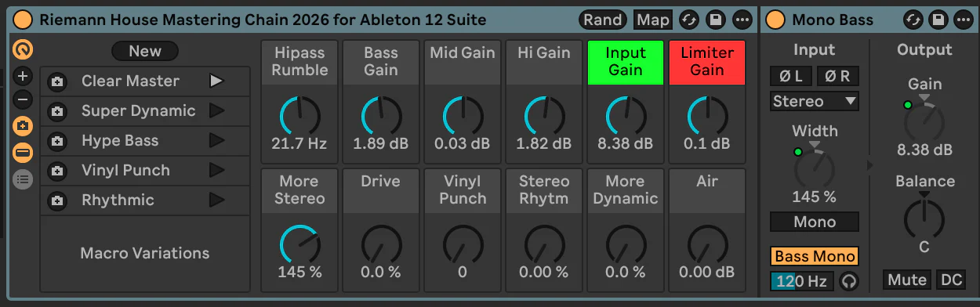Launch the Vinyl Punch variation with its play arrow
The width and height of the screenshot is (980, 307).
click(x=216, y=170)
